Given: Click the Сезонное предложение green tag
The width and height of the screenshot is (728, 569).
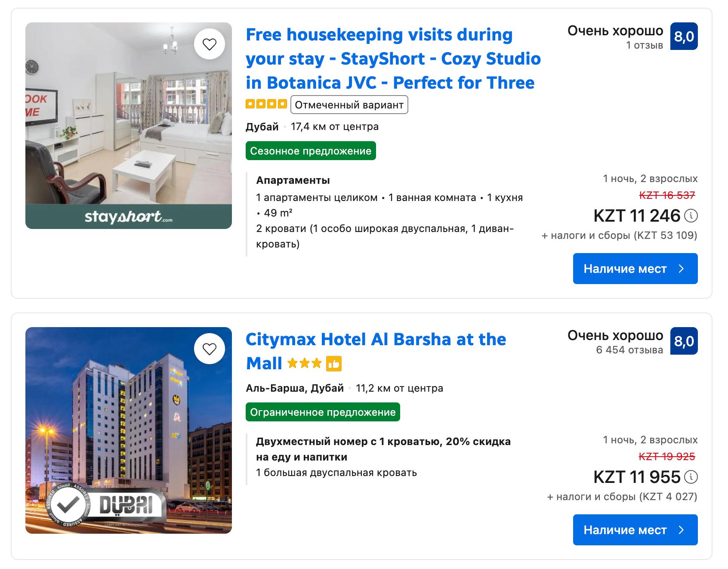Looking at the screenshot, I should coord(311,151).
